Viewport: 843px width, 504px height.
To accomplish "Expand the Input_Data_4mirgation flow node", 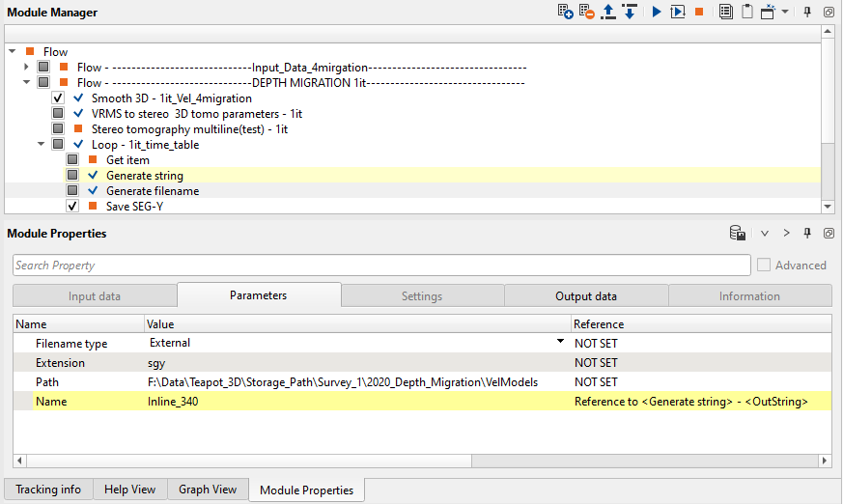I will click(26, 68).
